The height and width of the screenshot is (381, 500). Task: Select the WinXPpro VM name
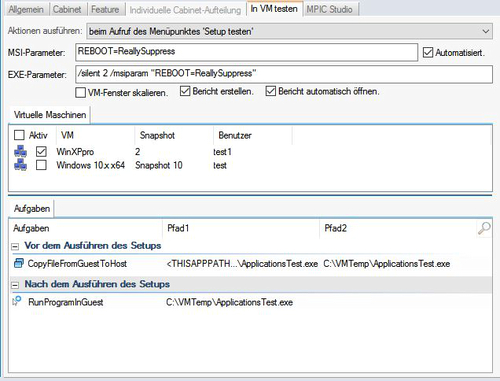coord(75,152)
